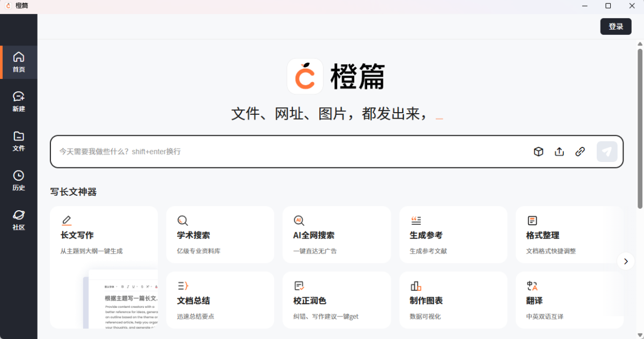Click the file upload icon in the input bar
The width and height of the screenshot is (644, 339).
click(559, 152)
